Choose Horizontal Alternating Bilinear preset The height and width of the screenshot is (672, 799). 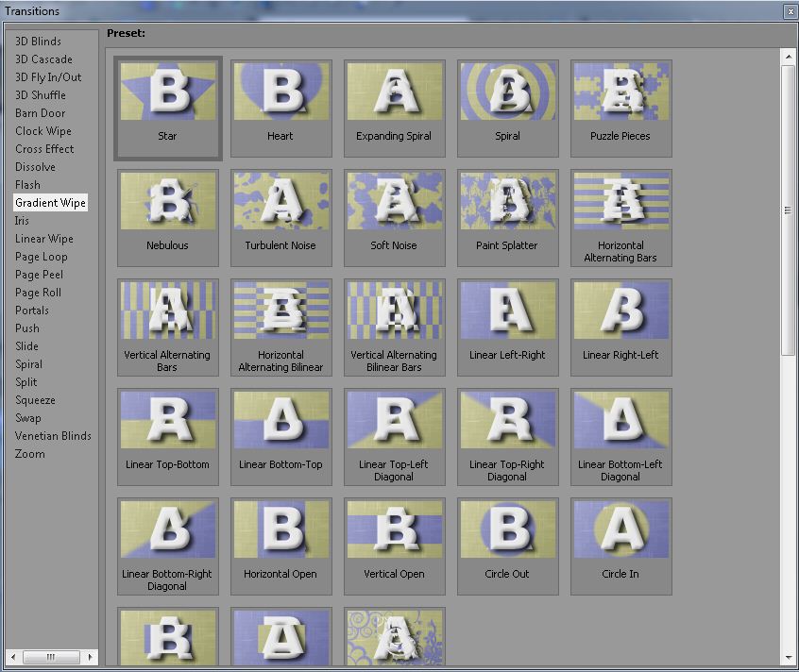pos(280,328)
